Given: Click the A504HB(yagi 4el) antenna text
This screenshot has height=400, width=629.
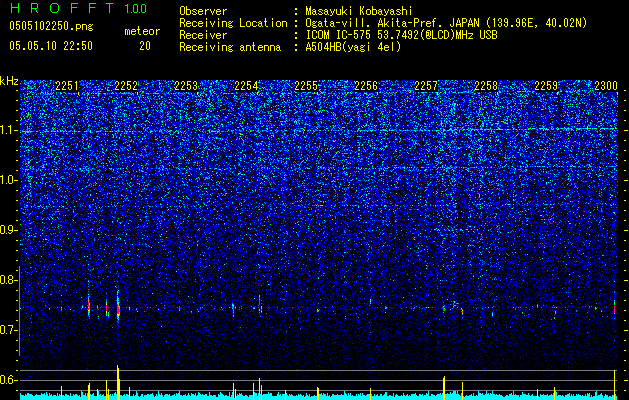Looking at the screenshot, I should (353, 47).
